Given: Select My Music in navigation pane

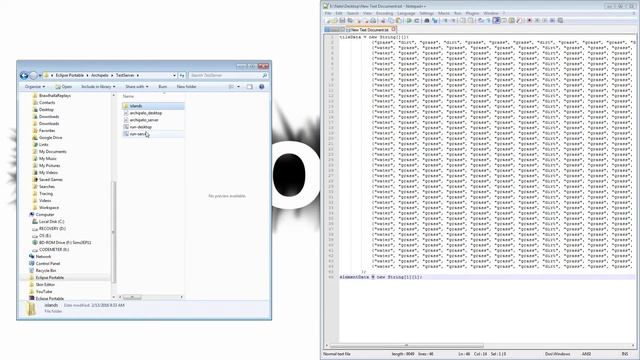Looking at the screenshot, I should [48, 158].
